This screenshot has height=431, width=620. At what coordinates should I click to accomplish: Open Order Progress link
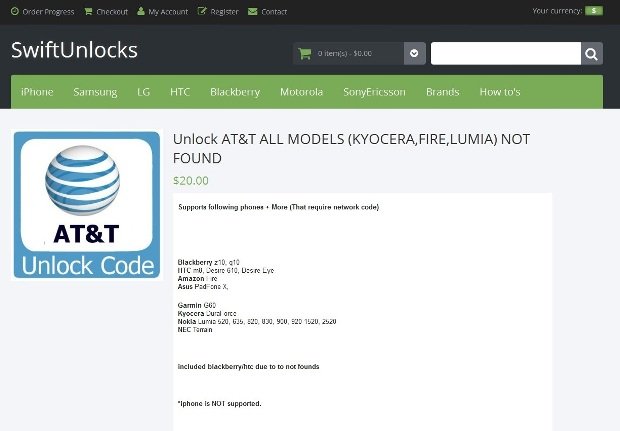pyautogui.click(x=48, y=12)
